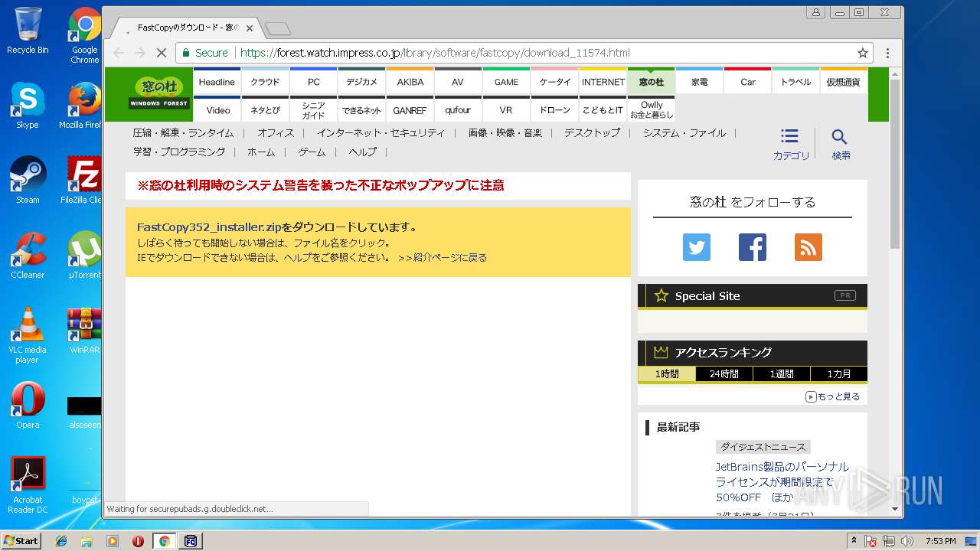Viewport: 980px width, 551px height.
Task: Open the JetBrains license article link
Action: 782,482
